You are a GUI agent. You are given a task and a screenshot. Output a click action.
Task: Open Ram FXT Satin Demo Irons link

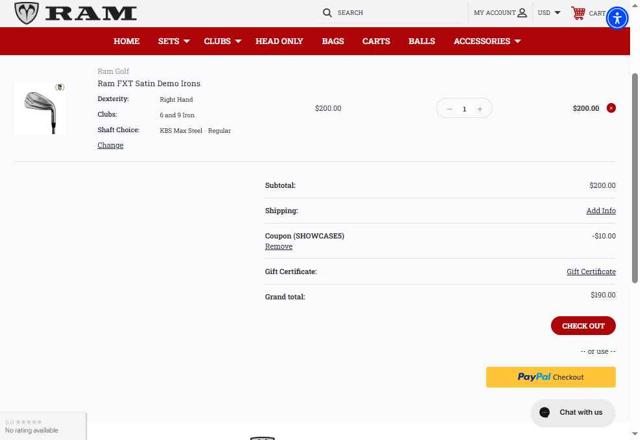coord(149,83)
